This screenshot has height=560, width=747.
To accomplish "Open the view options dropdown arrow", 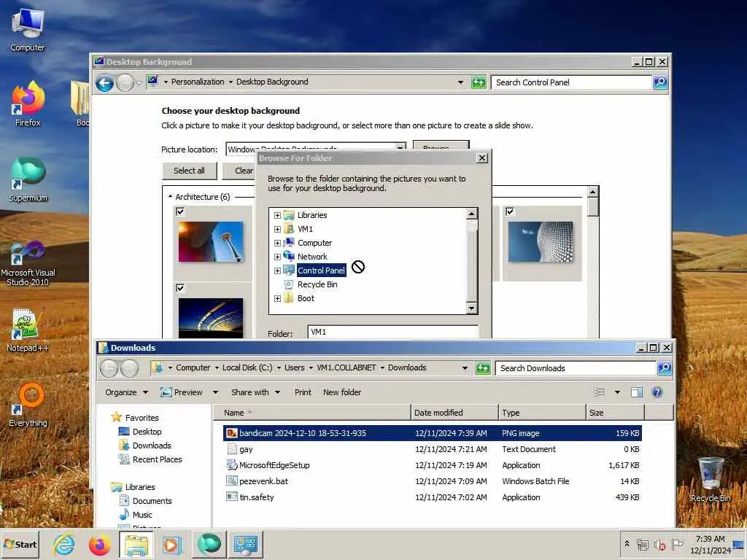I will point(617,392).
